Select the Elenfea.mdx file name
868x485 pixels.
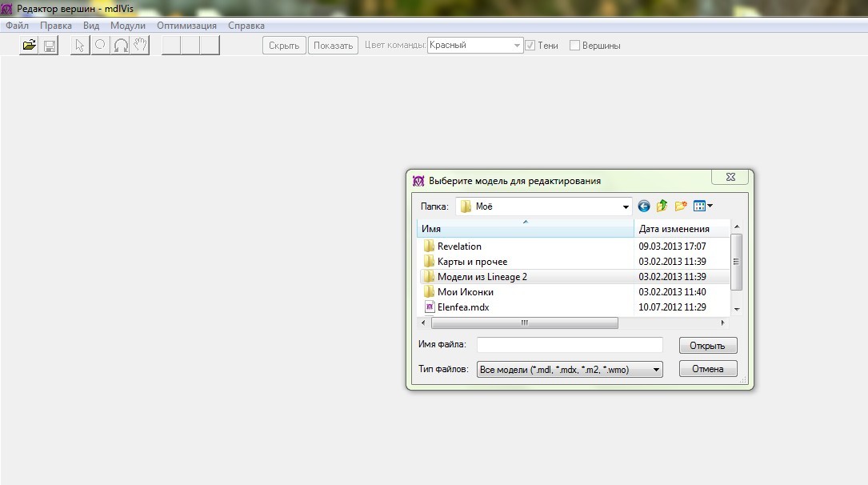[x=463, y=307]
